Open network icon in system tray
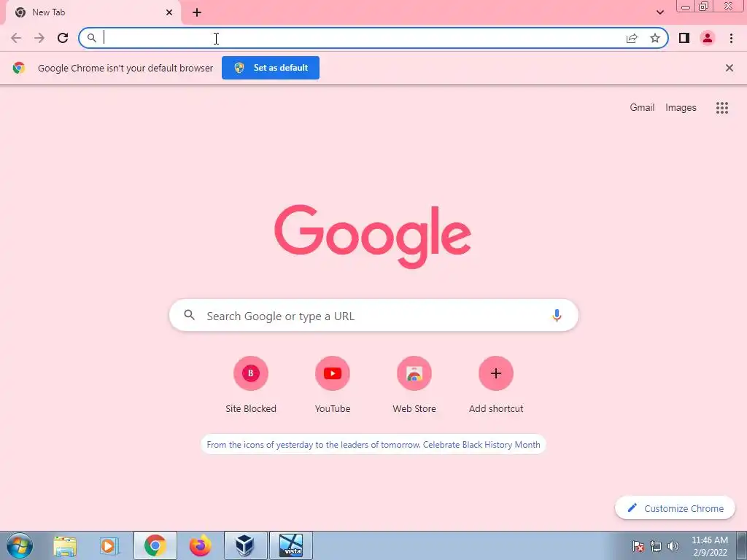 656,546
